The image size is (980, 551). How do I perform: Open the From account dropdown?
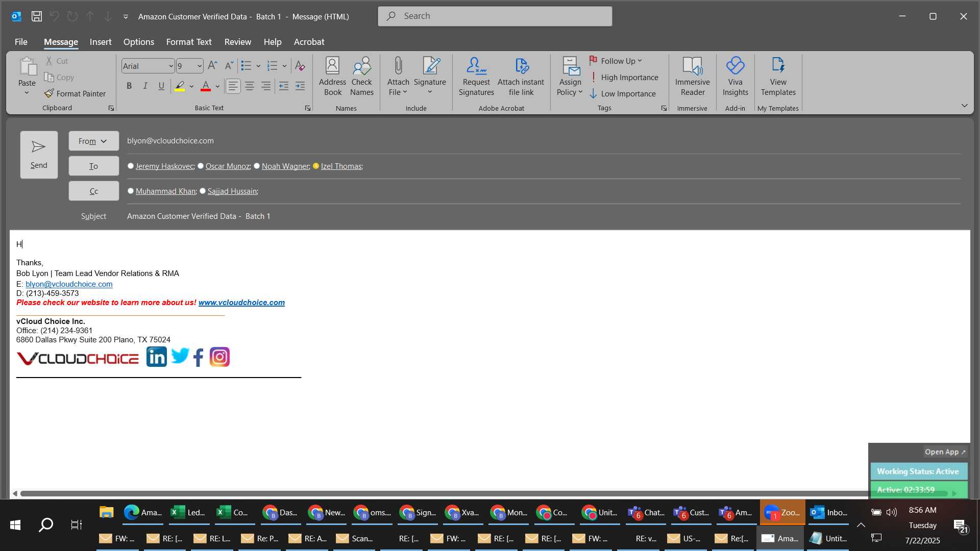94,141
